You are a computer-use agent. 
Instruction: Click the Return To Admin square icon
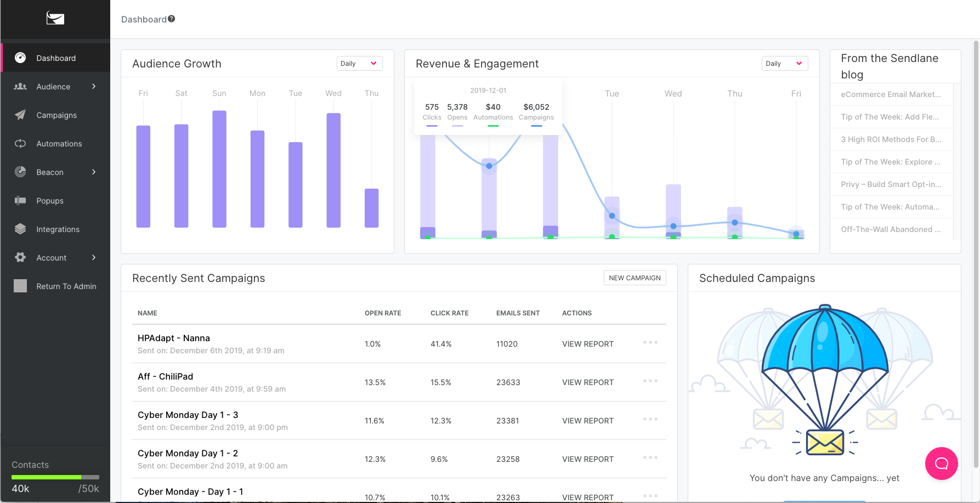point(20,286)
